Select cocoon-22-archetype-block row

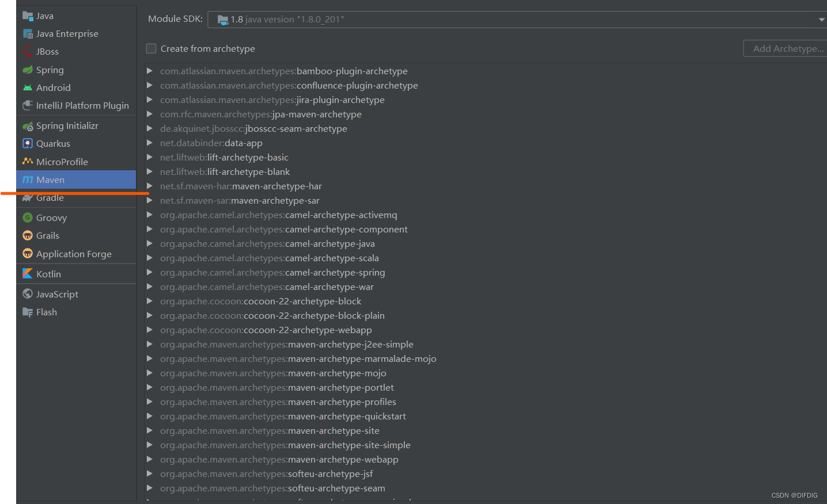[x=485, y=301]
